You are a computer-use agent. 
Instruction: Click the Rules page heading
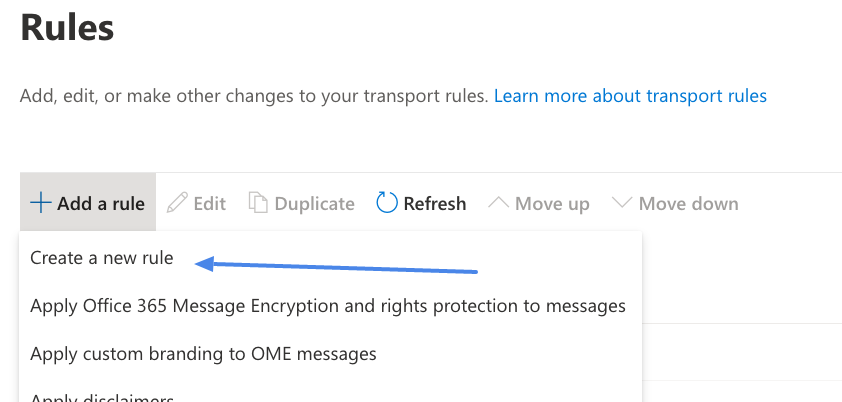point(67,27)
